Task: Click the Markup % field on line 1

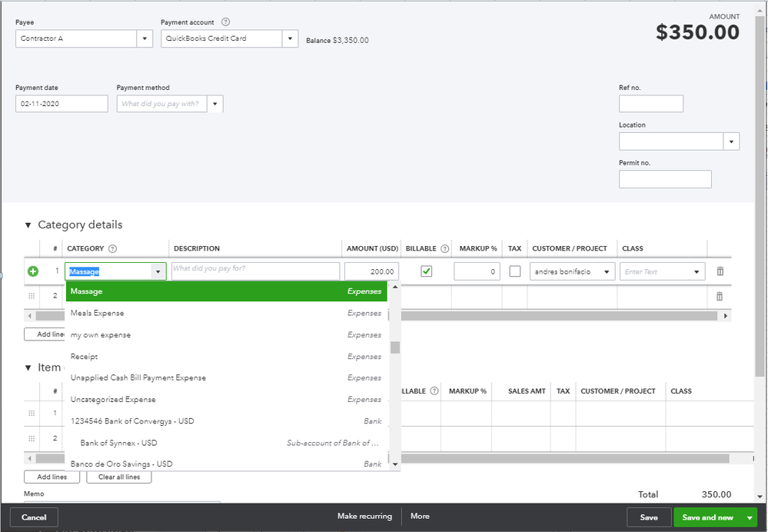Action: click(477, 271)
